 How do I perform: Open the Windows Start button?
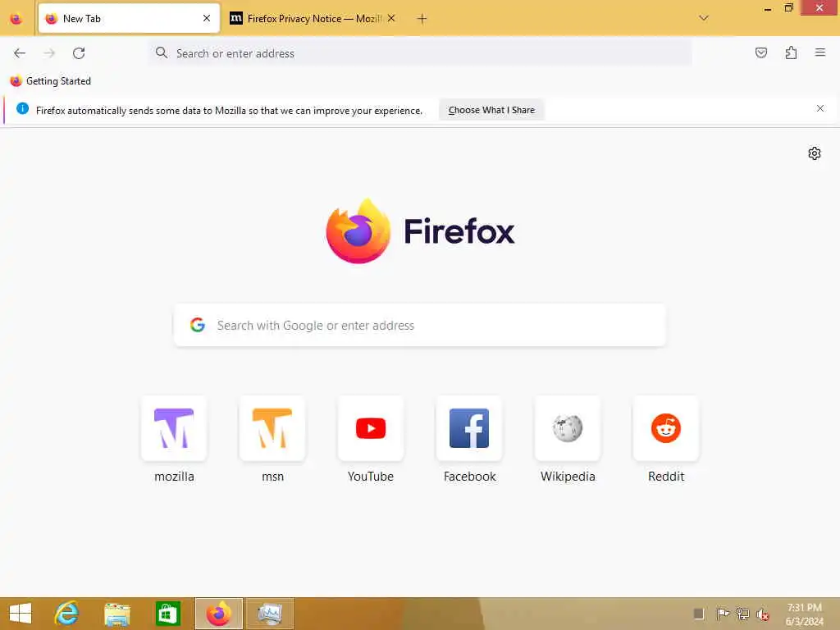coord(21,614)
